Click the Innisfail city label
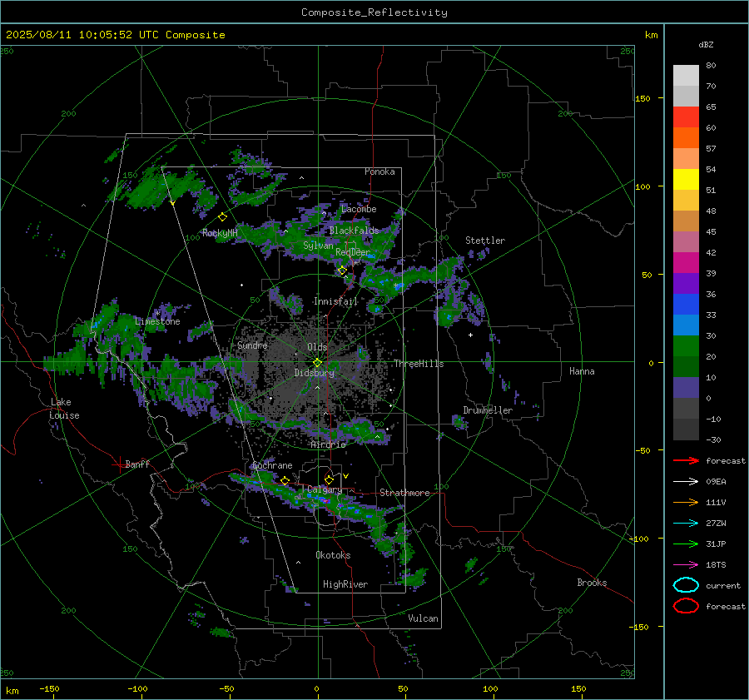This screenshot has width=749, height=700. (335, 301)
